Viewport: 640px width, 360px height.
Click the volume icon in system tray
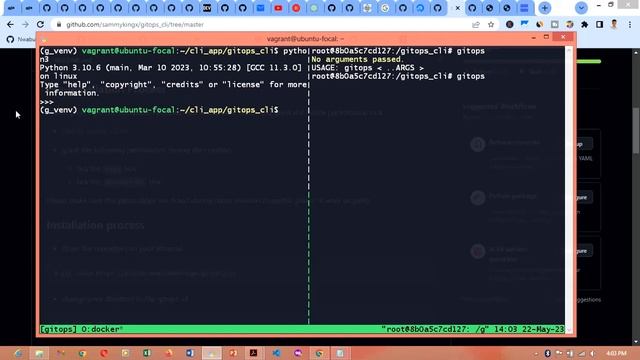coord(593,353)
